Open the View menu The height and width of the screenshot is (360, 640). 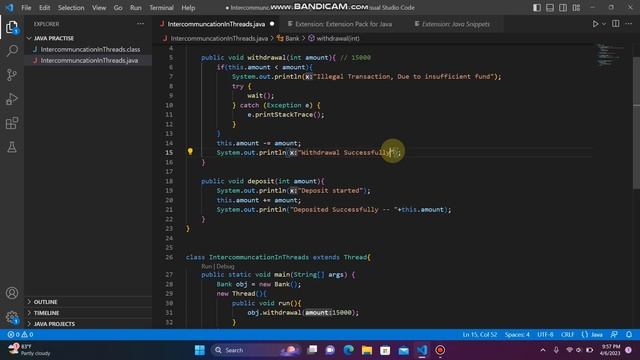[x=99, y=8]
